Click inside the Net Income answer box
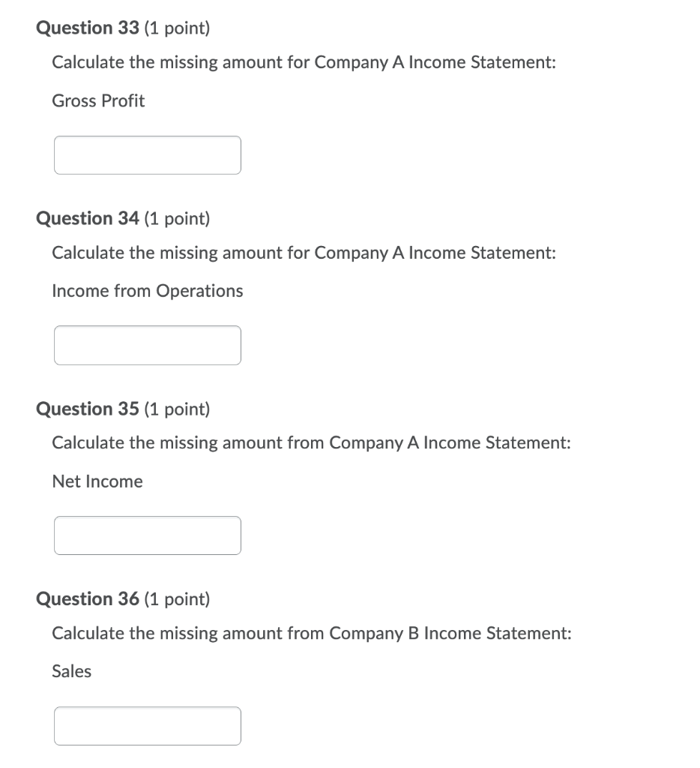700x768 pixels. pos(147,535)
